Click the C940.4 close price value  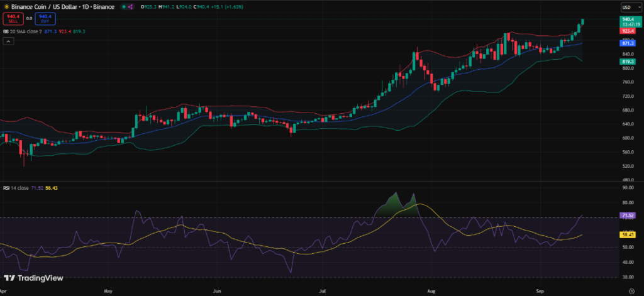(202, 7)
